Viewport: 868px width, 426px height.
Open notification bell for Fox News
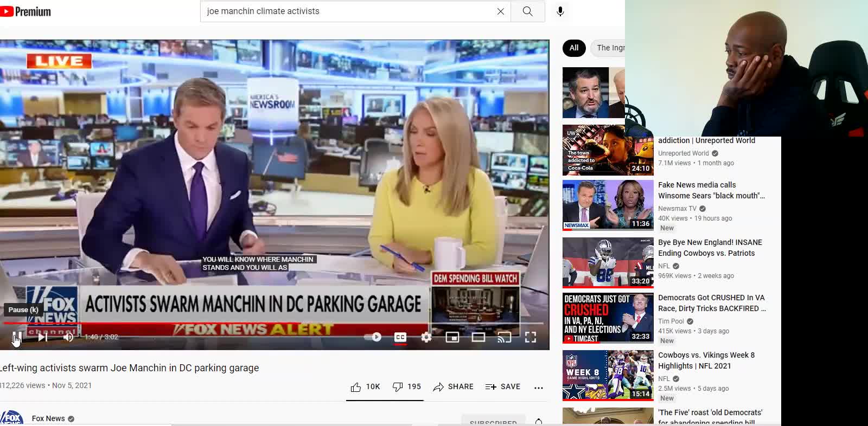tap(539, 422)
